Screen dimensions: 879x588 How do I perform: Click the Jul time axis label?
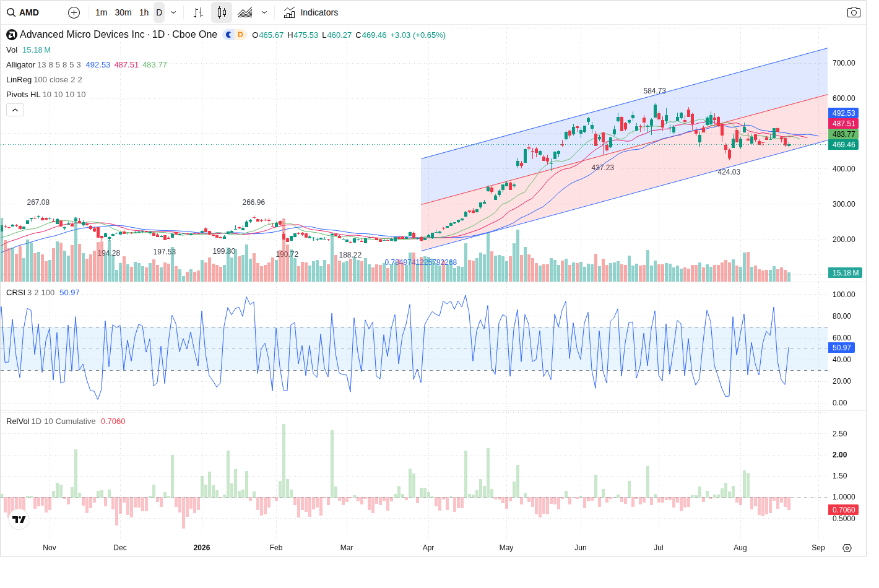659,548
